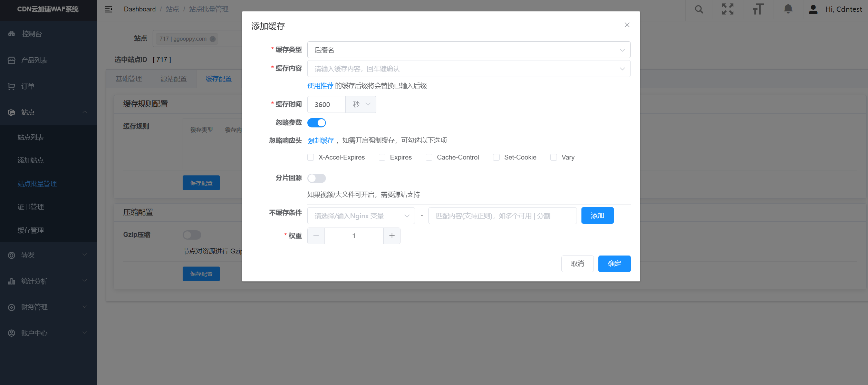
Task: Click the font size icon in header
Action: [758, 9]
